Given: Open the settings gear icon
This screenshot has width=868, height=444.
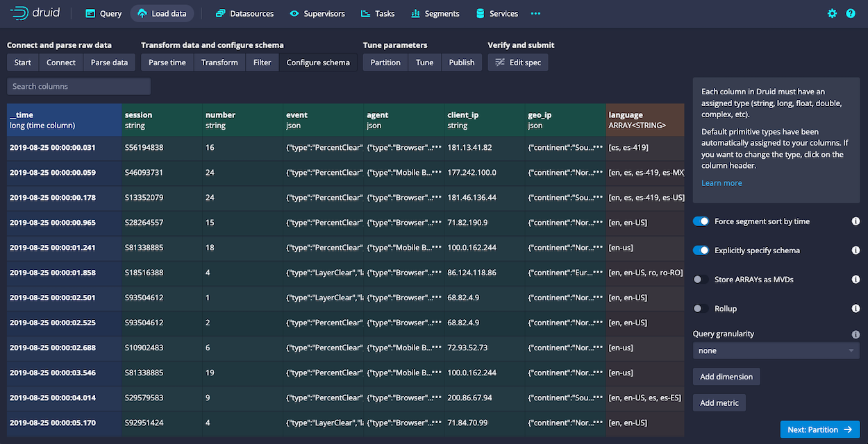Looking at the screenshot, I should click(x=832, y=13).
